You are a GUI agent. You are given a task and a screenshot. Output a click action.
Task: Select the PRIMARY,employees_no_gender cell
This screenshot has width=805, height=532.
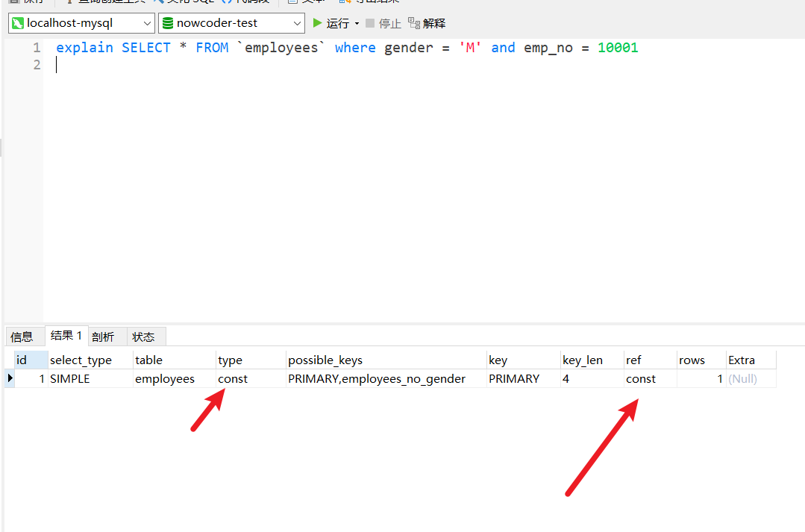[x=386, y=379]
